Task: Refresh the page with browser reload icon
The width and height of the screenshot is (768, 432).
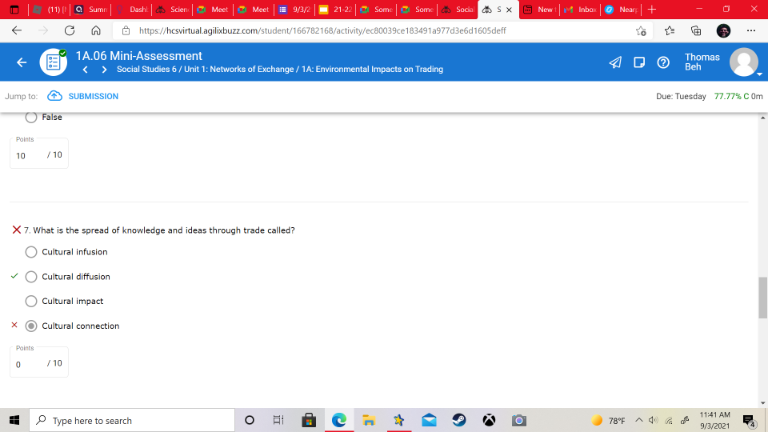Action: coord(70,30)
